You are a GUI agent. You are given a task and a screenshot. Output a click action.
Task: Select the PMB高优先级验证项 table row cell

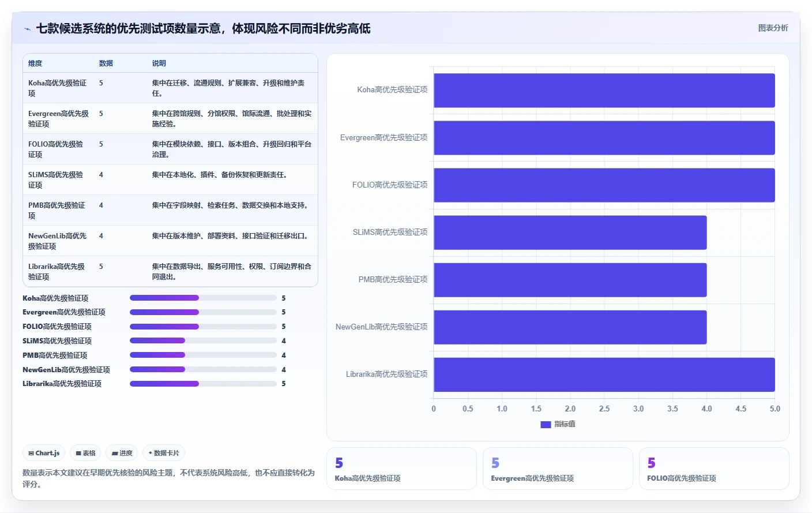[59, 211]
